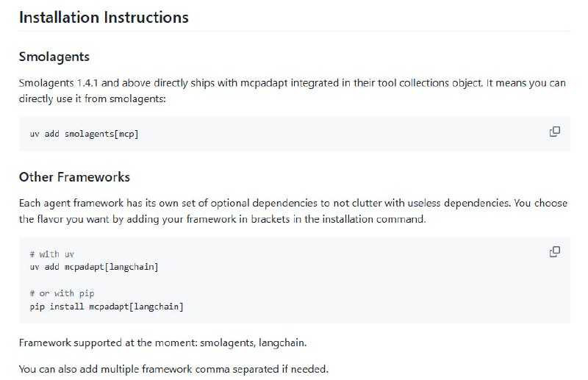Click the '# or with pip' comment

[62, 293]
